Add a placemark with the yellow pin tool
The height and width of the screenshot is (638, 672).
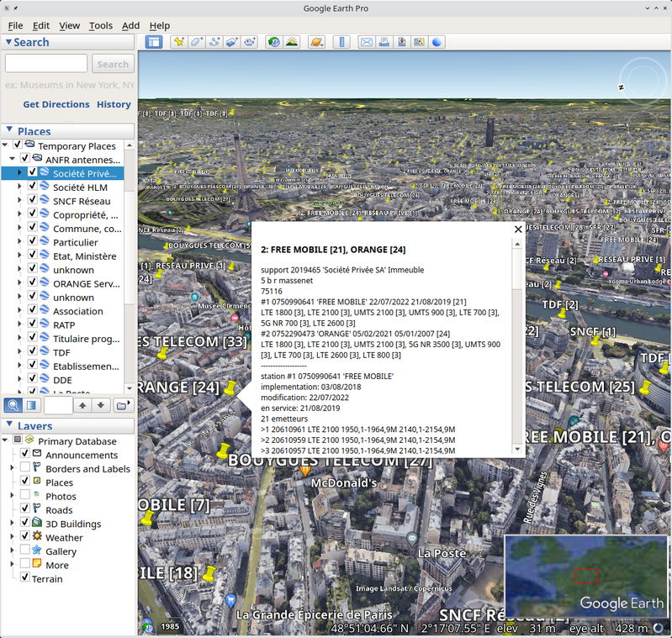179,42
